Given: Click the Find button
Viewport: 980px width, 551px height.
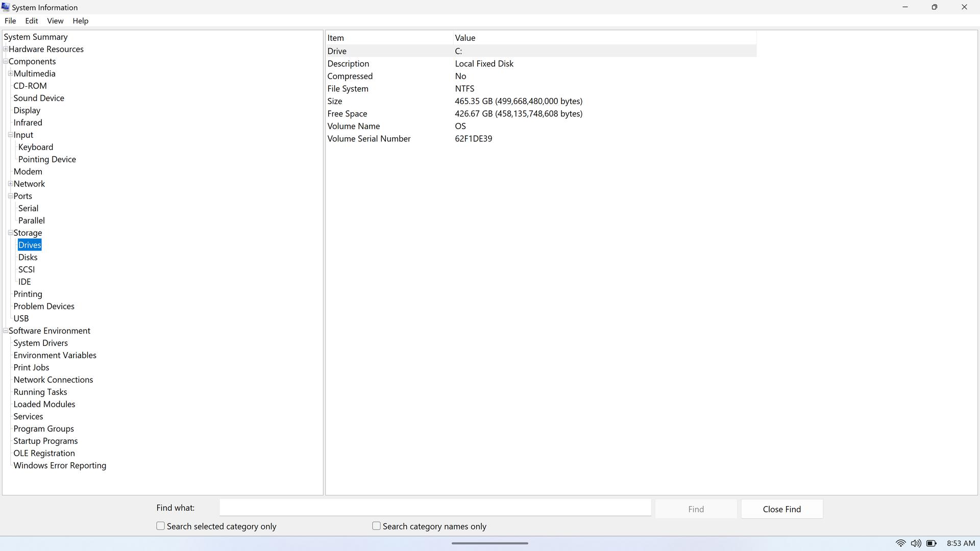Looking at the screenshot, I should (x=696, y=509).
